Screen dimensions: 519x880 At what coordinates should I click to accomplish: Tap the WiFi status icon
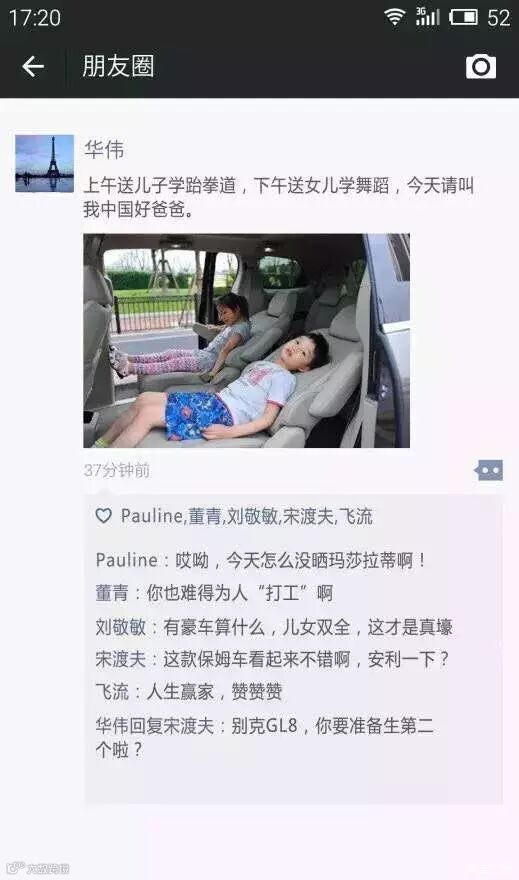tap(394, 17)
